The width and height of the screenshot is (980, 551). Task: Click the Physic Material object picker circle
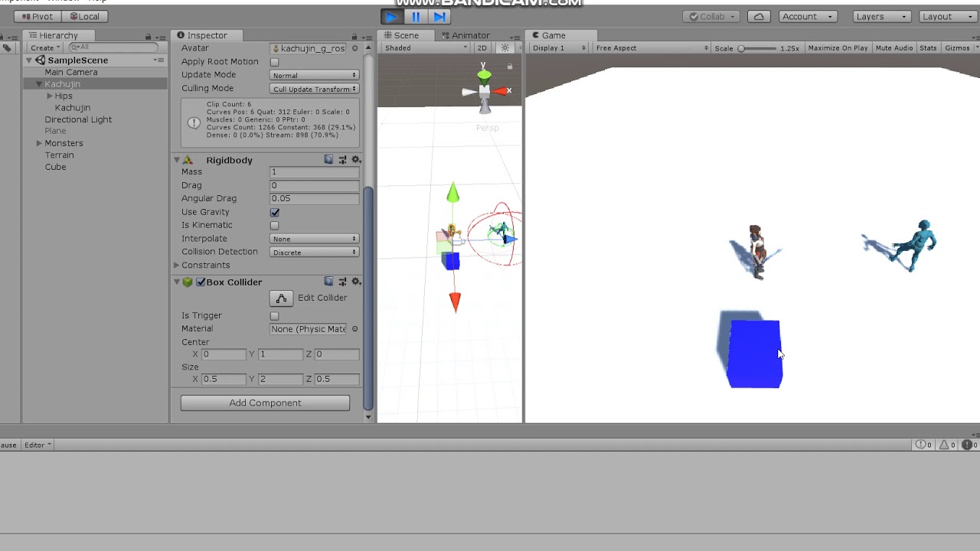click(354, 329)
